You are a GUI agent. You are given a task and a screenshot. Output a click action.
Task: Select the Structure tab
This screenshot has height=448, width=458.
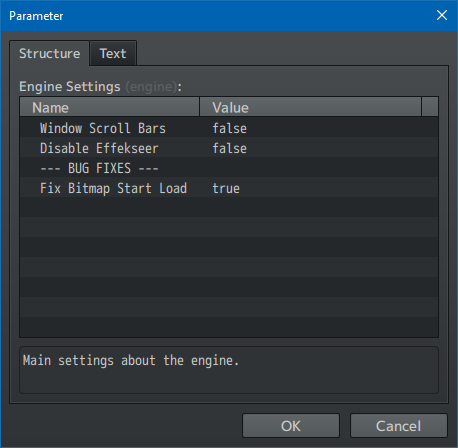[x=49, y=53]
